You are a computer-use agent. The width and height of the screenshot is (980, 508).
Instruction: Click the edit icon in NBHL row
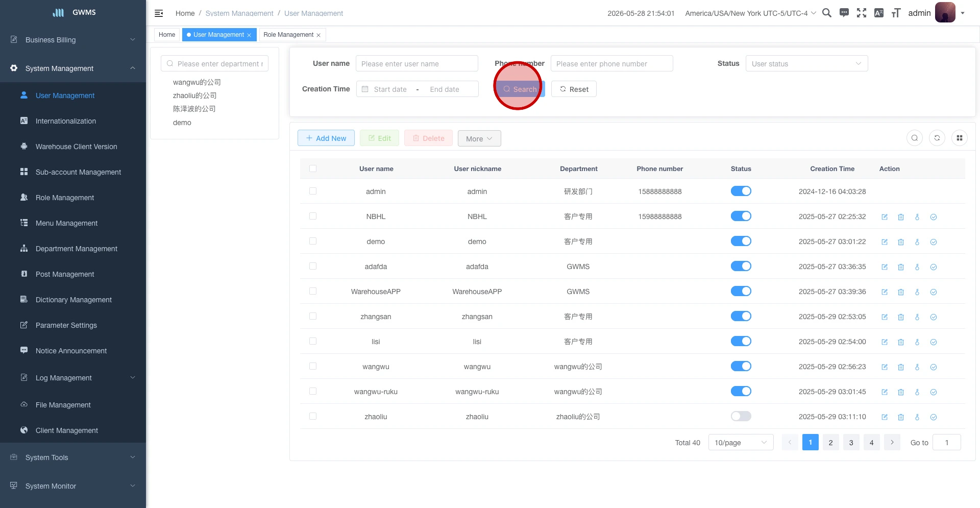[x=885, y=217]
